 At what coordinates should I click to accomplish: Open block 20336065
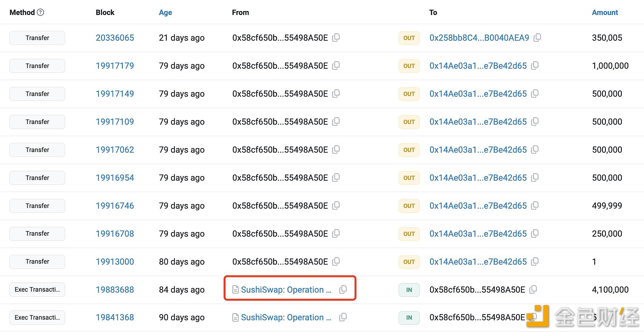[x=115, y=38]
